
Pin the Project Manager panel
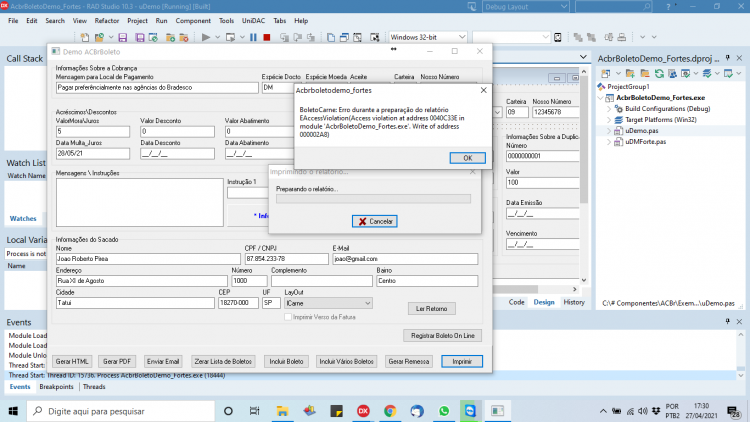click(x=728, y=58)
